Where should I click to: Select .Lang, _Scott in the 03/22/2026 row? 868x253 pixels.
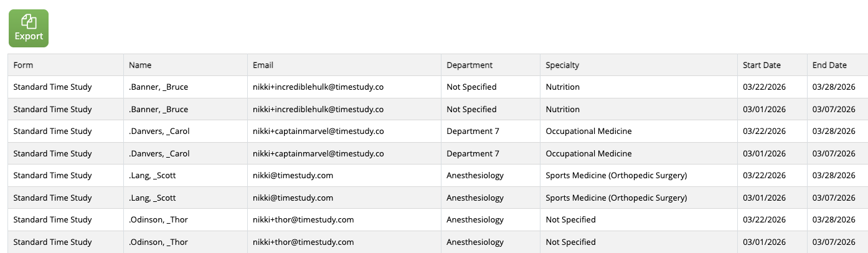tap(153, 176)
